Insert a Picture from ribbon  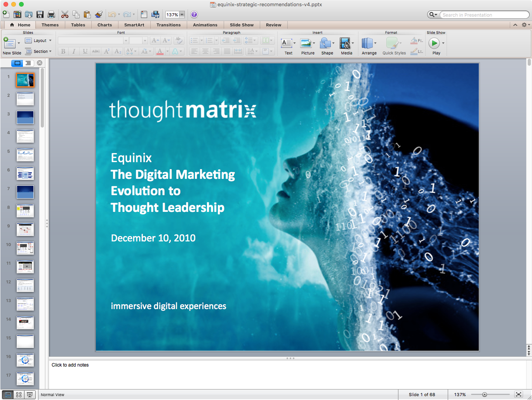point(308,46)
